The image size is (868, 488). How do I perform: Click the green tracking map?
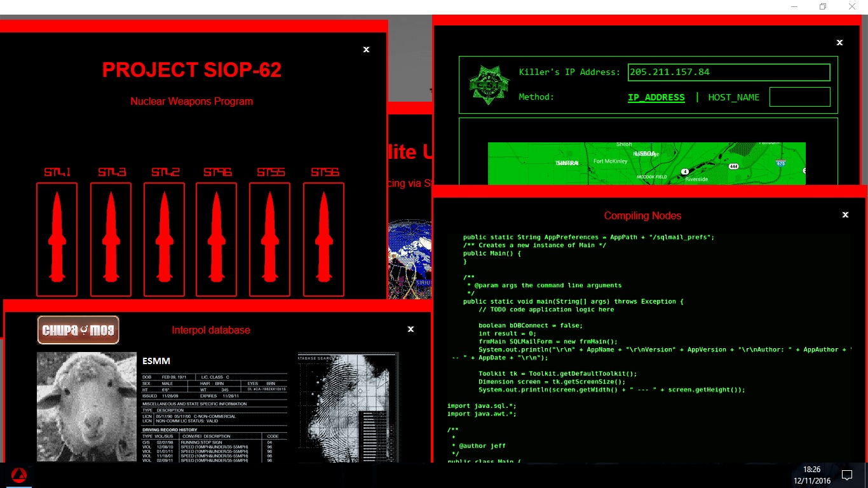646,163
